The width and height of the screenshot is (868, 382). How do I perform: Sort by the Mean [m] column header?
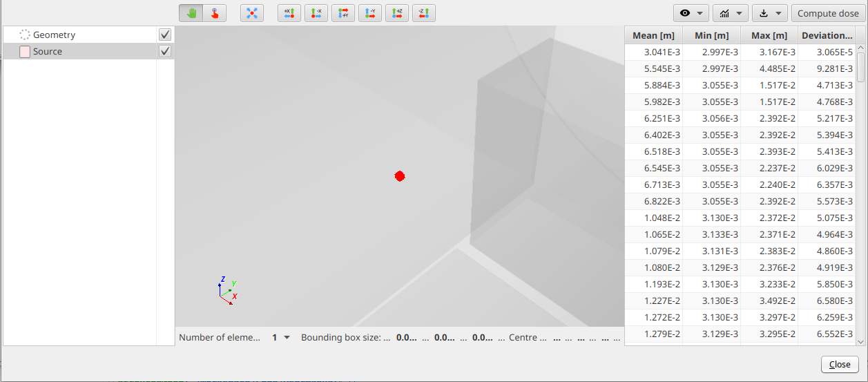[653, 35]
